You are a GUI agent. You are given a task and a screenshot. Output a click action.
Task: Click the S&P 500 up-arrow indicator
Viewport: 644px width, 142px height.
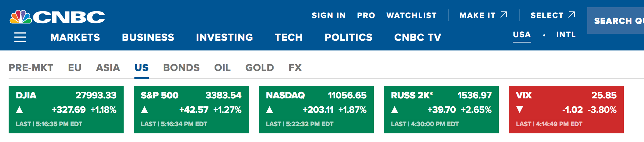pyautogui.click(x=144, y=110)
